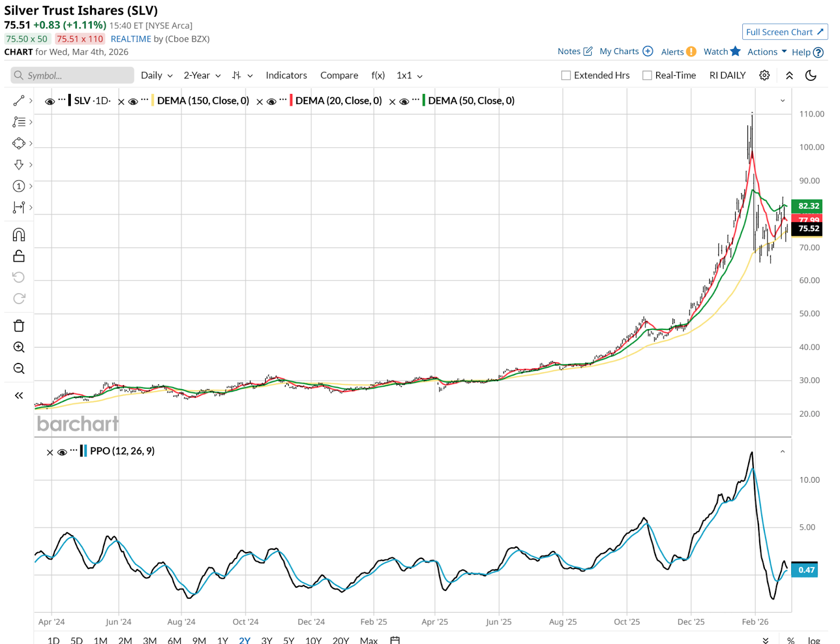Pick the measurement range tool

coord(19,207)
